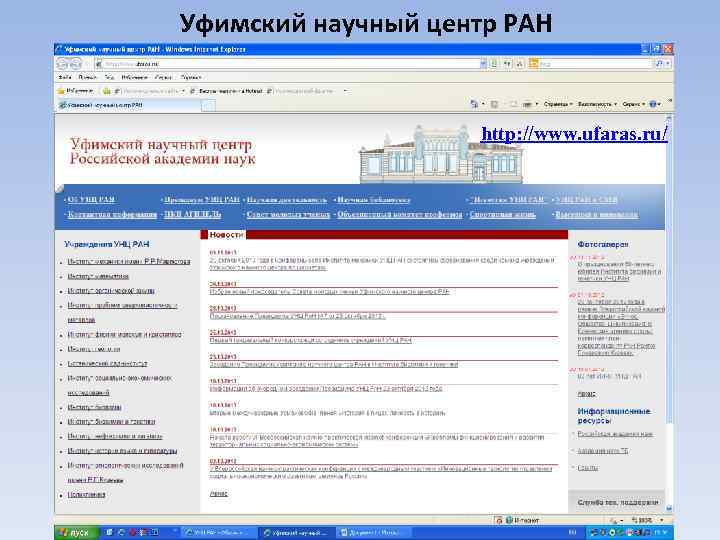
Task: Click the Internet Explorer quick launch icon
Action: click(x=121, y=533)
